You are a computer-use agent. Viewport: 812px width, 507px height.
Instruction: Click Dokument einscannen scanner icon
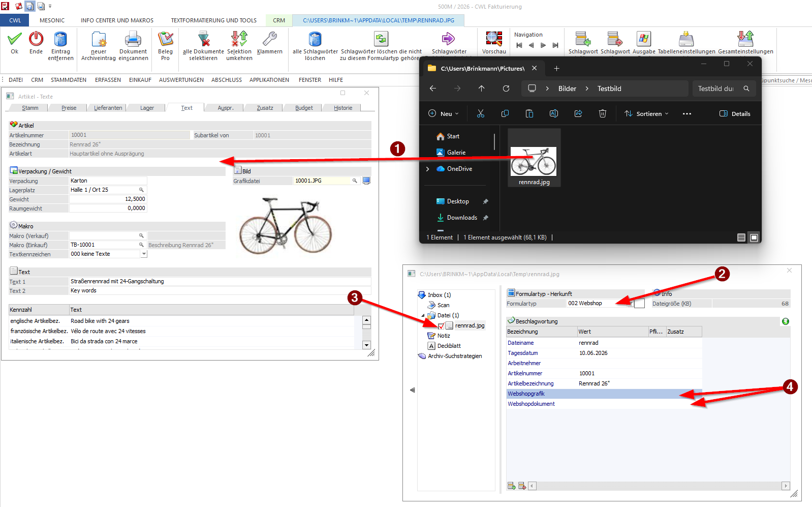coord(133,39)
